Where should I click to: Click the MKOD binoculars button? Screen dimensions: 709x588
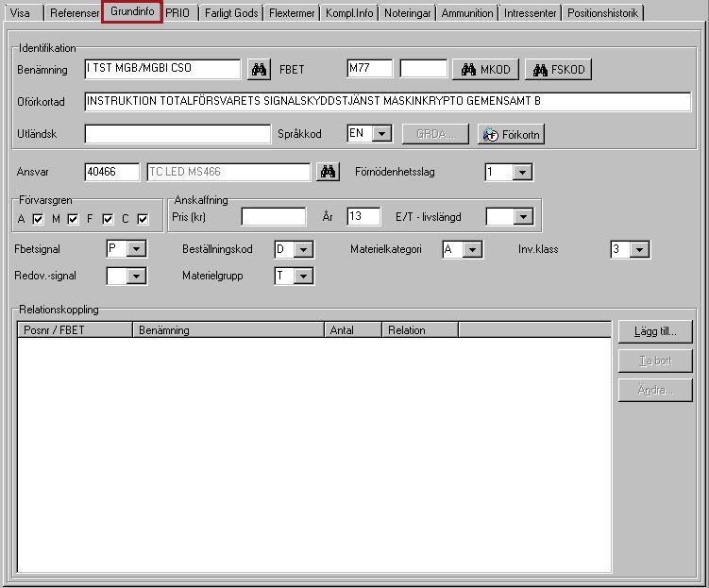click(485, 69)
